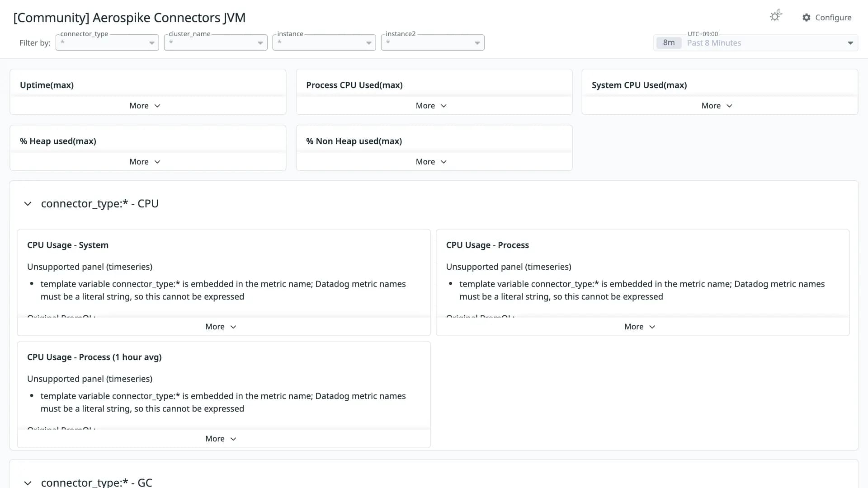Click the UTC+09:00 timezone label
This screenshot has height=488, width=868.
pyautogui.click(x=703, y=34)
